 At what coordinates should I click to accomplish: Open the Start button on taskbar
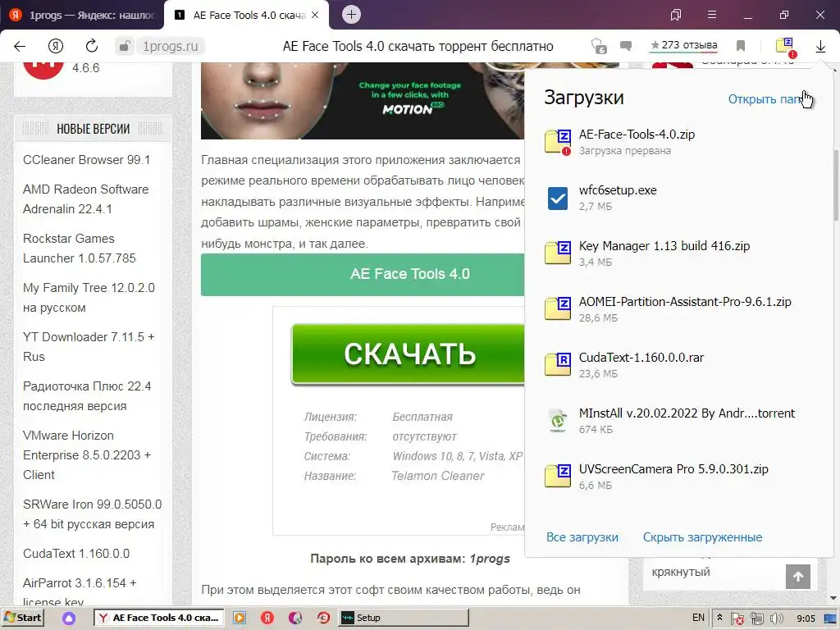point(22,618)
